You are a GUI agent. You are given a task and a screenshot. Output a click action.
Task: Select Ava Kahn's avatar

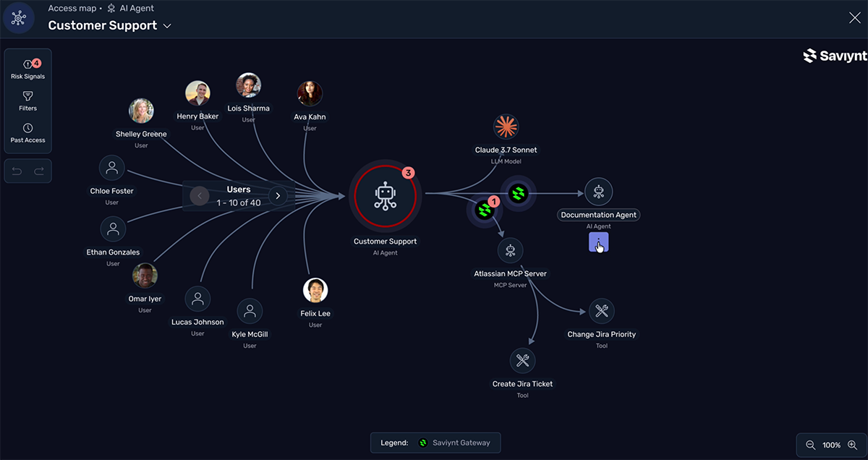(310, 94)
